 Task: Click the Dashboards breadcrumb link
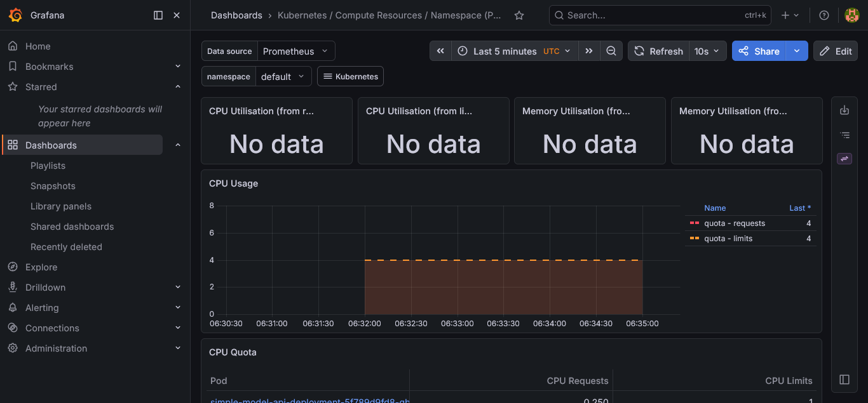[236, 15]
